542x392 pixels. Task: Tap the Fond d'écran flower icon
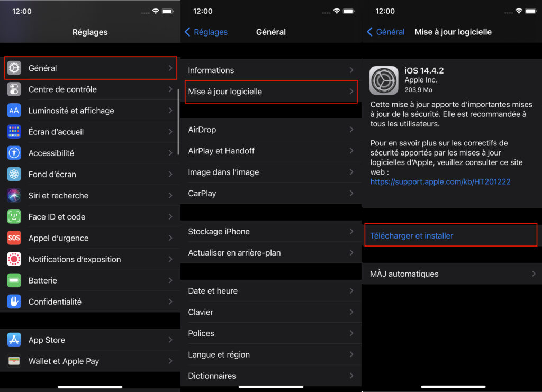(x=14, y=174)
